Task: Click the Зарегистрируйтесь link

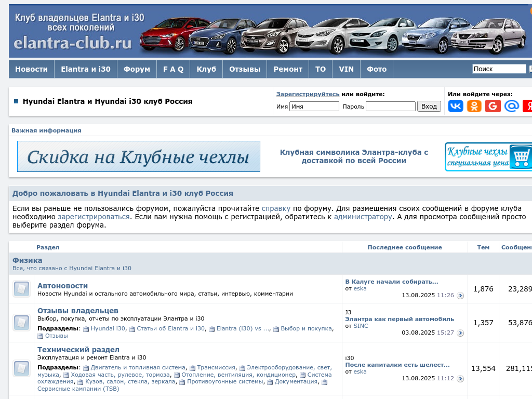Action: tap(308, 94)
